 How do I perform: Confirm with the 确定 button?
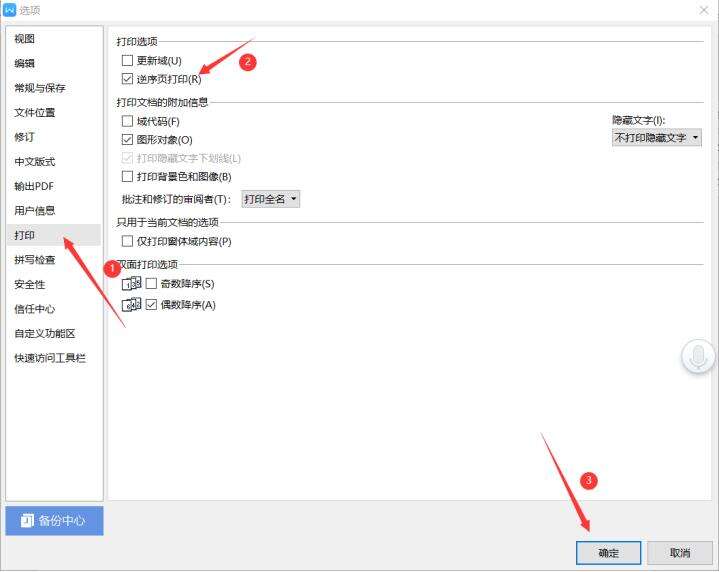click(x=608, y=553)
